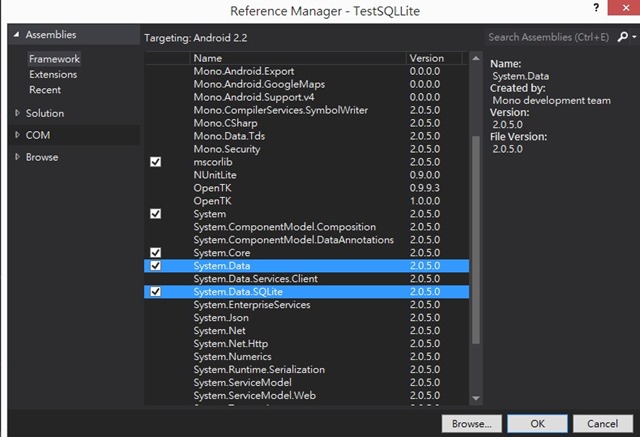Toggle the System.Data checkbox
Image resolution: width=640 pixels, height=437 pixels.
[x=155, y=266]
